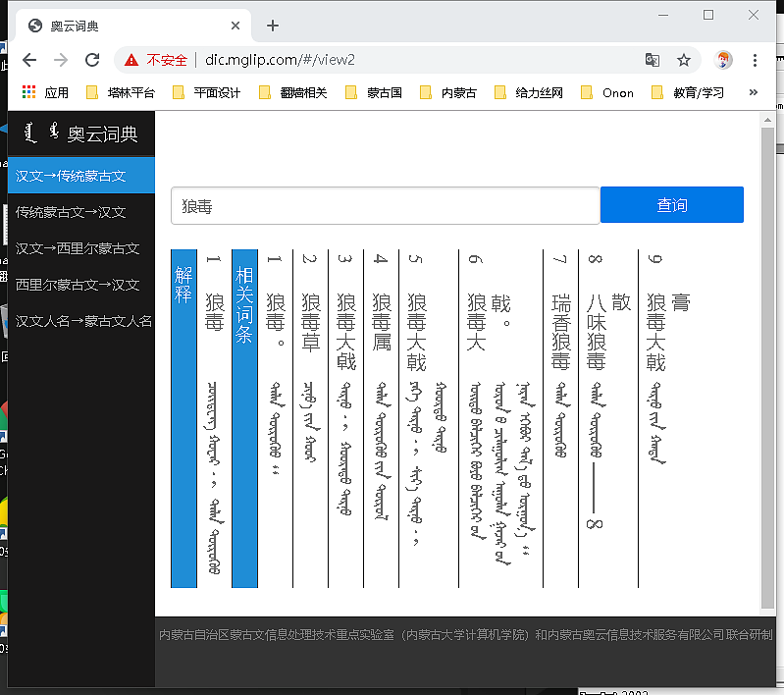Click the blue 查询 search button

[x=671, y=204]
